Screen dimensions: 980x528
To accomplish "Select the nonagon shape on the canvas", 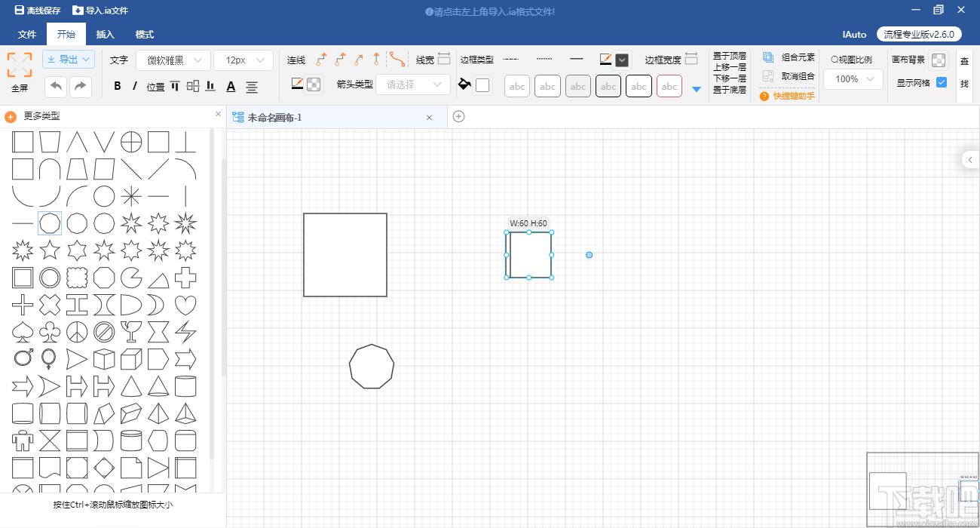I will click(372, 367).
